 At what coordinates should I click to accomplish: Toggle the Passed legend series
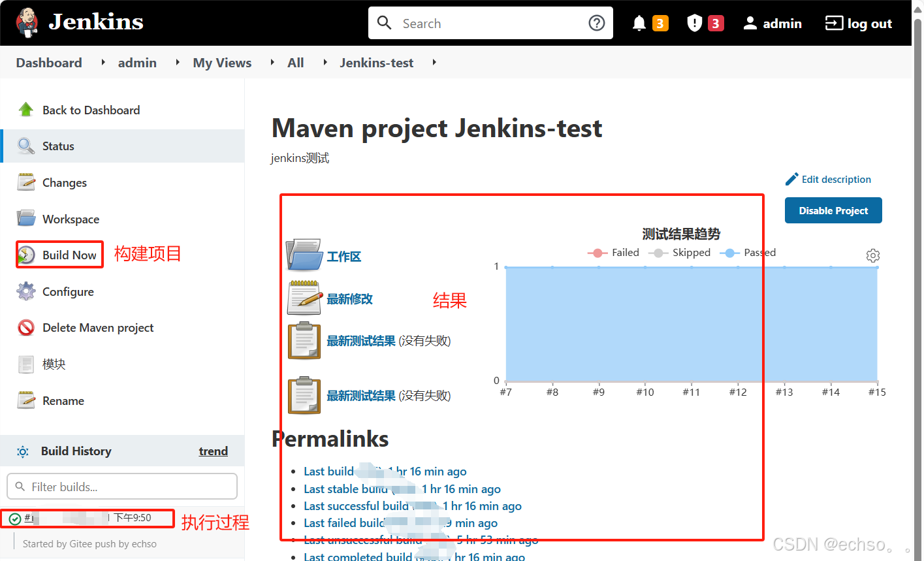click(x=748, y=253)
